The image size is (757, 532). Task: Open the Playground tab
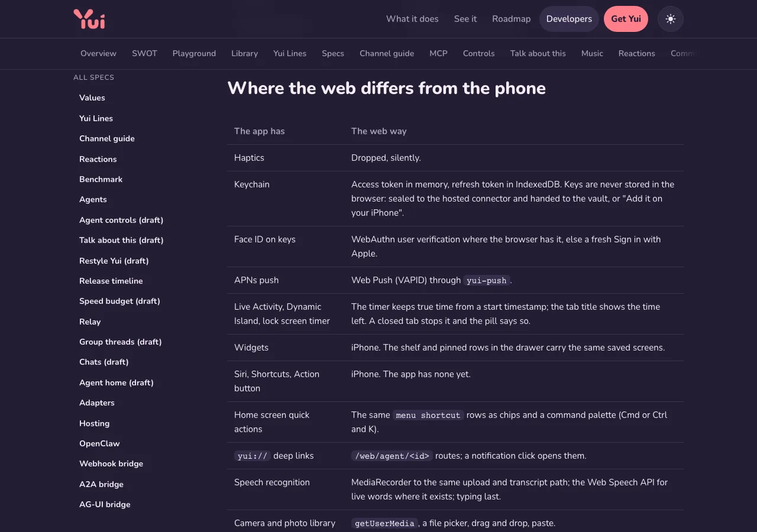click(194, 53)
